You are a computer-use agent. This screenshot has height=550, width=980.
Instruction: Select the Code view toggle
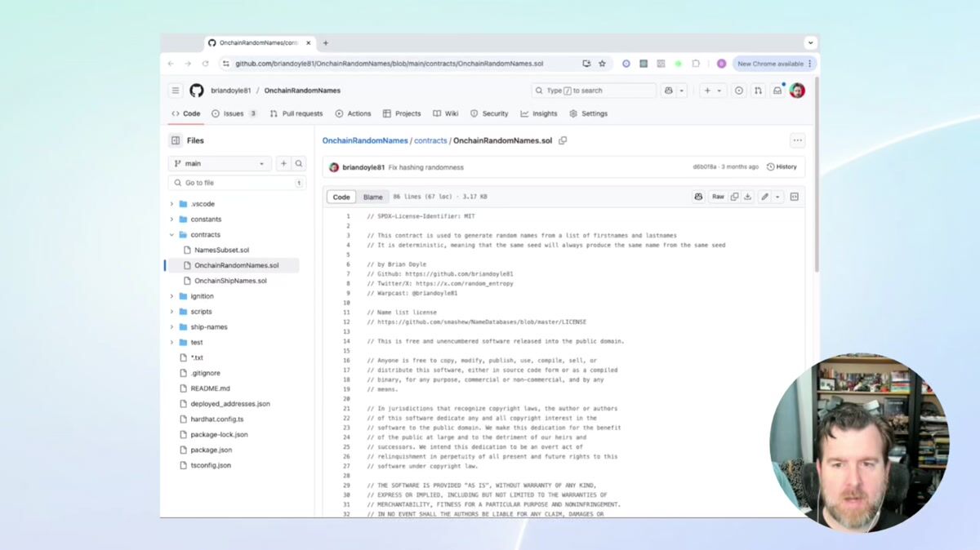coord(341,197)
